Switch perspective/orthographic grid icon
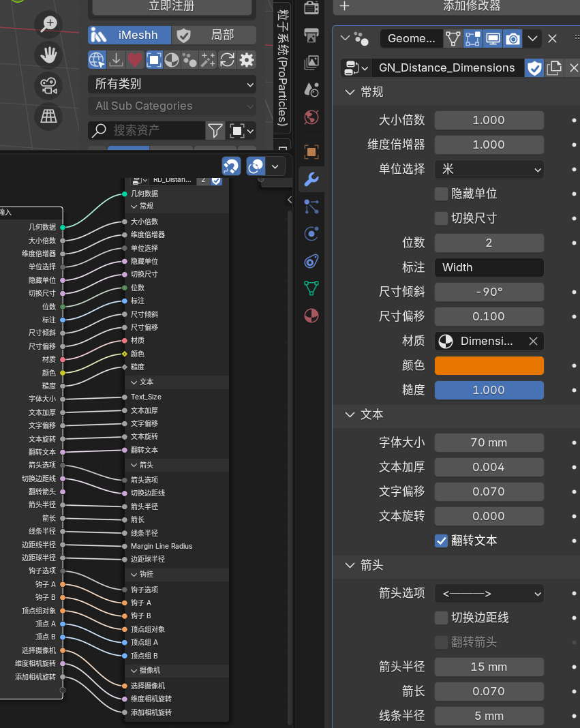580x728 pixels. pos(48,116)
